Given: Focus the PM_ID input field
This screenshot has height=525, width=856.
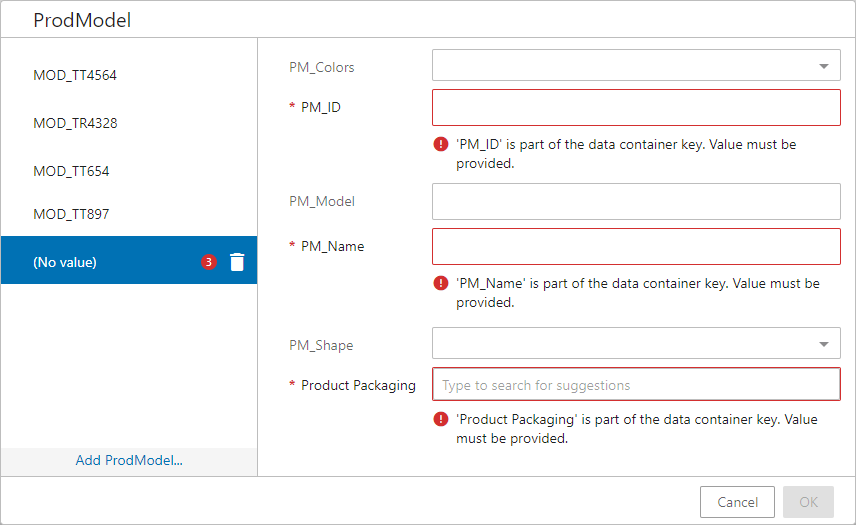Looking at the screenshot, I should pos(636,108).
